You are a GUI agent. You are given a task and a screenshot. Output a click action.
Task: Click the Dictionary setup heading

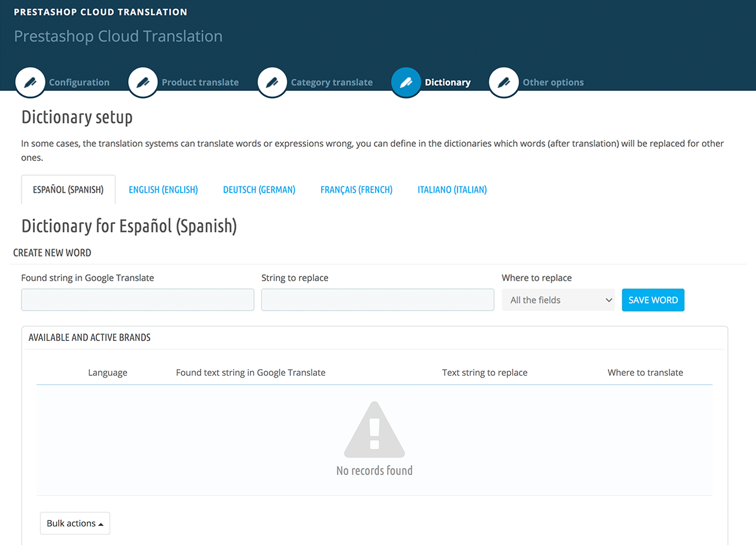(77, 117)
